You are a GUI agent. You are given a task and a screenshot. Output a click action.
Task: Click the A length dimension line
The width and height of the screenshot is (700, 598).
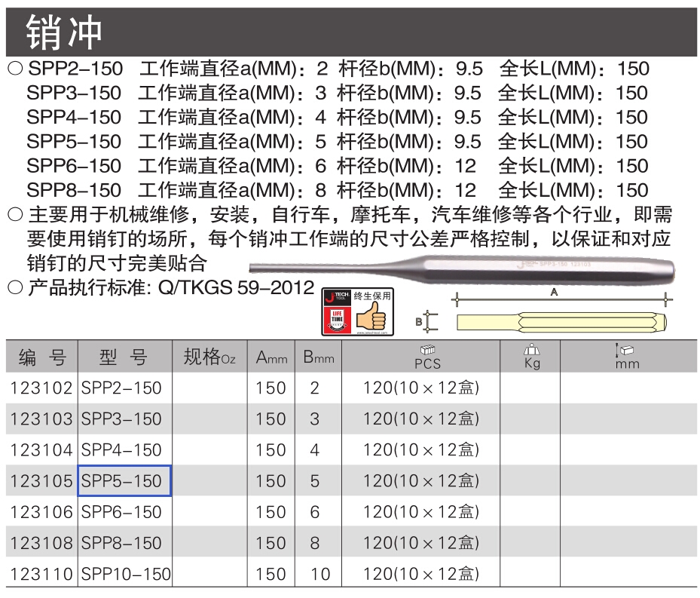coord(561,299)
